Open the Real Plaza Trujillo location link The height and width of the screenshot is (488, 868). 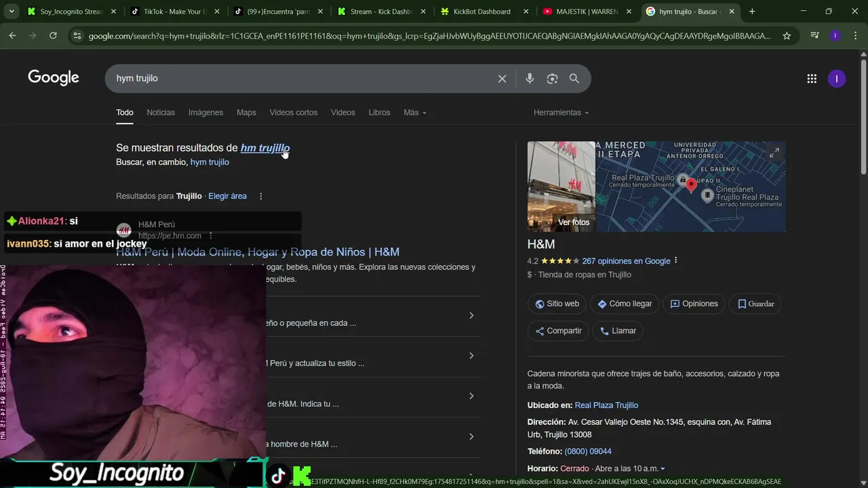pyautogui.click(x=606, y=405)
